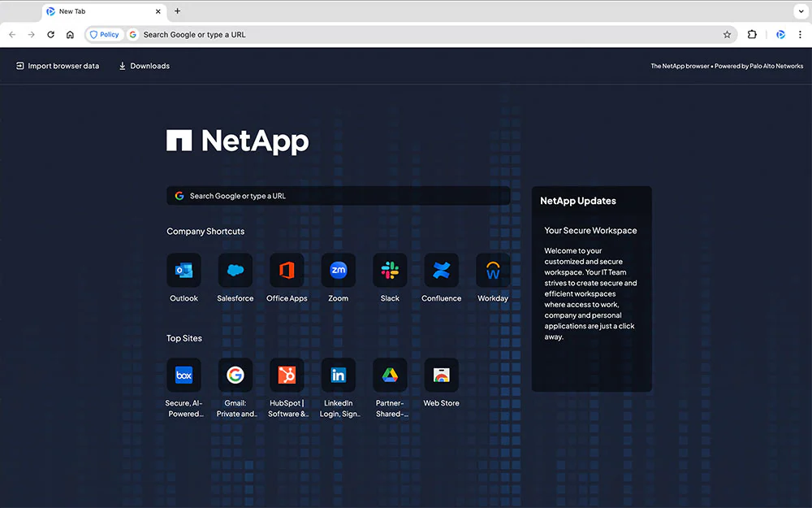Image resolution: width=812 pixels, height=508 pixels.
Task: Expand the tab search dropdown arrow
Action: click(800, 11)
